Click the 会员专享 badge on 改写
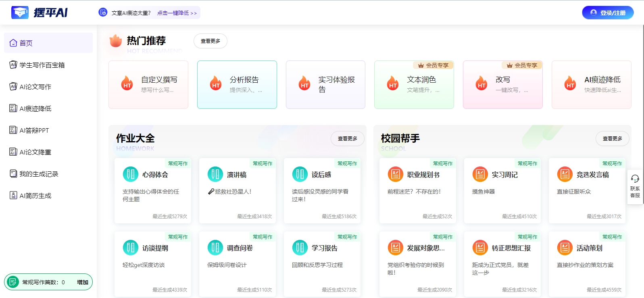This screenshot has height=298, width=644. [x=522, y=65]
